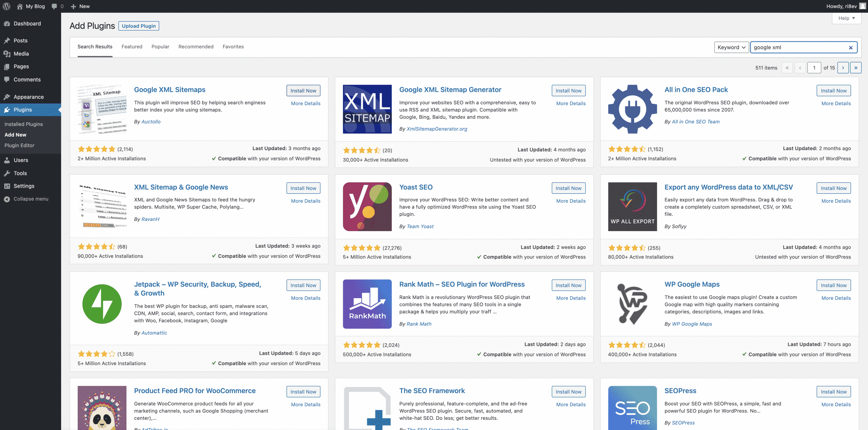The height and width of the screenshot is (430, 868).
Task: Click the Posts pin icon in sidebar
Action: tap(7, 40)
